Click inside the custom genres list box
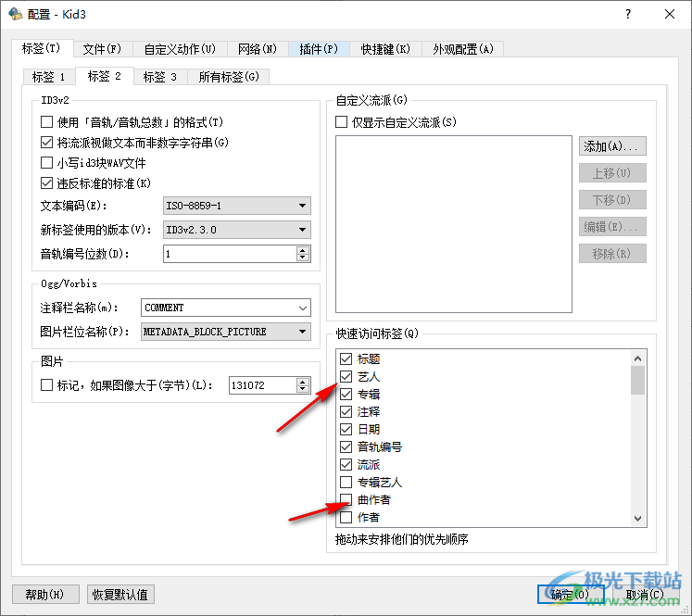The width and height of the screenshot is (692, 616). [x=454, y=222]
